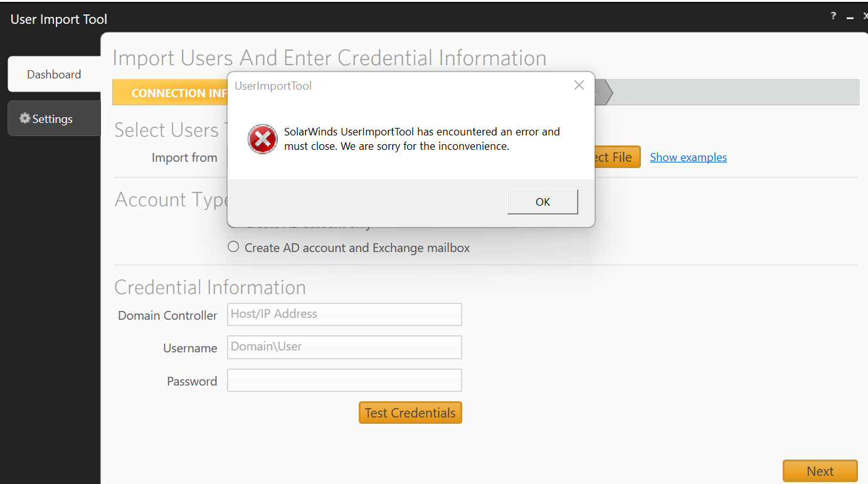Image resolution: width=868 pixels, height=484 pixels.
Task: Close the UserImportTool error dialog
Action: [x=579, y=85]
